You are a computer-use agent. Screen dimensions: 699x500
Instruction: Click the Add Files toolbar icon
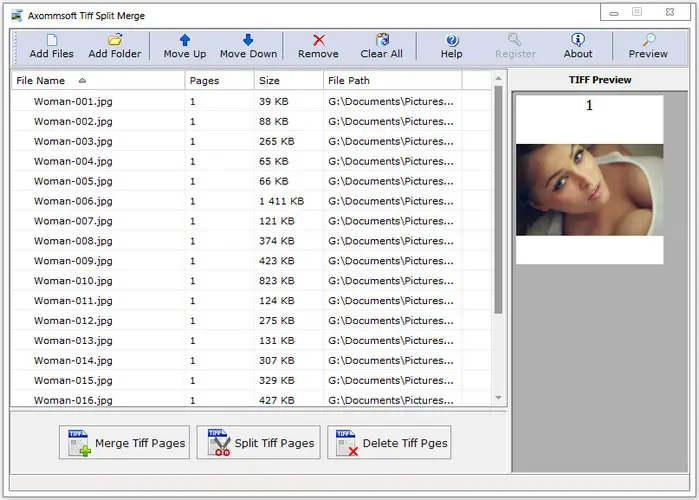click(x=51, y=46)
